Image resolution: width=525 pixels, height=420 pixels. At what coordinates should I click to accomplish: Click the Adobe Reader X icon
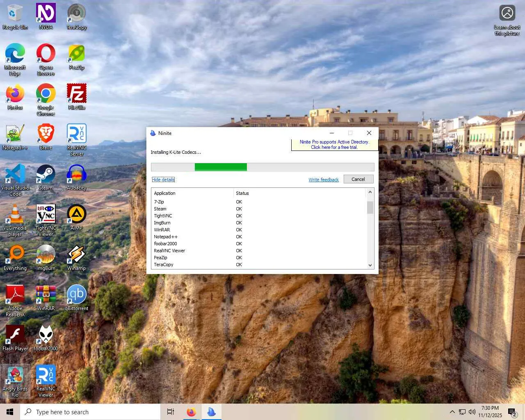pyautogui.click(x=15, y=301)
